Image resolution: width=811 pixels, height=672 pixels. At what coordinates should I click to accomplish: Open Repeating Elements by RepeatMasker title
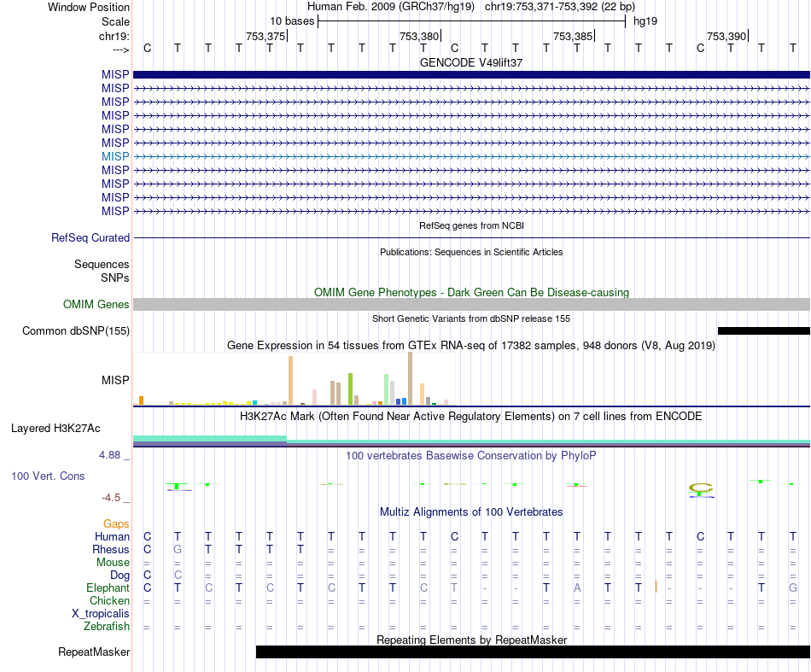pyautogui.click(x=471, y=640)
